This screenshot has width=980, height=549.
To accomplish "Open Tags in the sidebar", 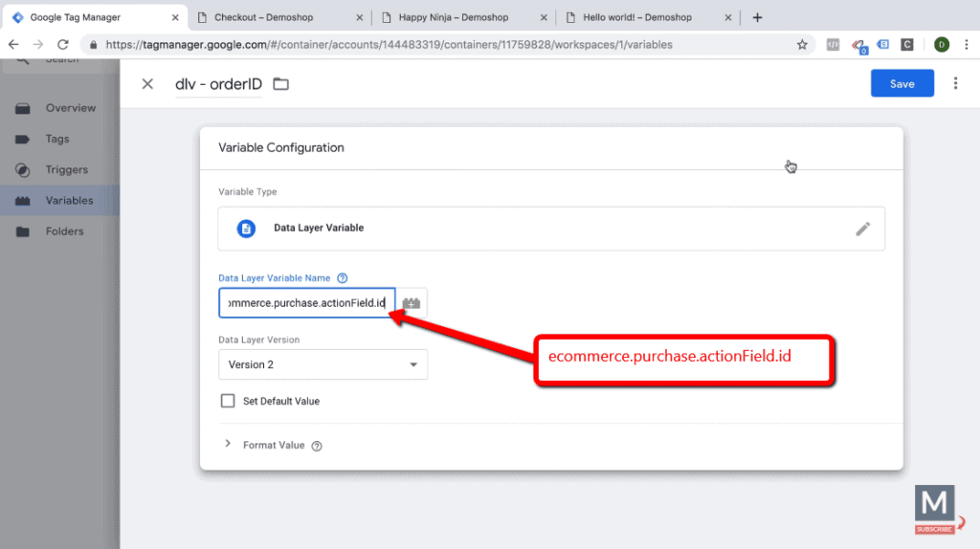I will click(x=56, y=139).
